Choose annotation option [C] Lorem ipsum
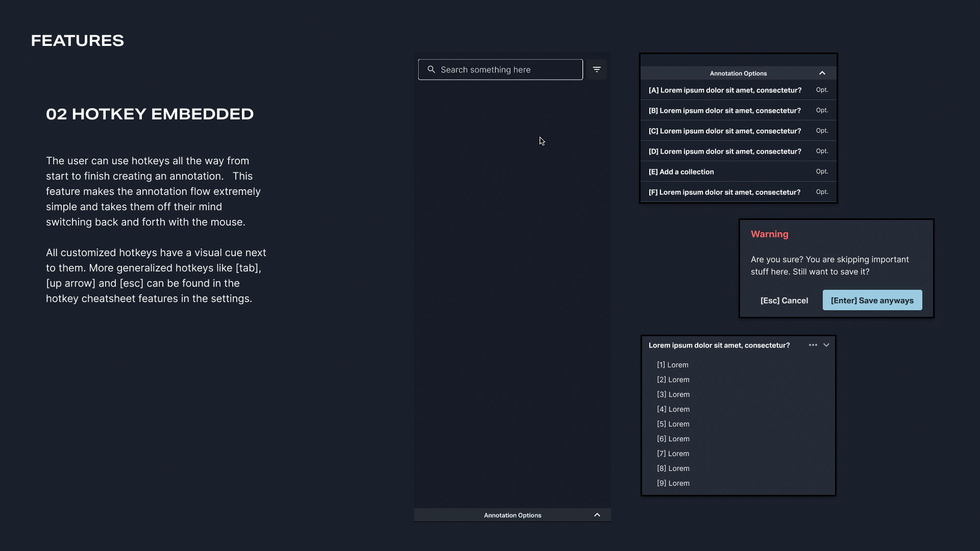Screen dimensions: 980x551 point(724,131)
